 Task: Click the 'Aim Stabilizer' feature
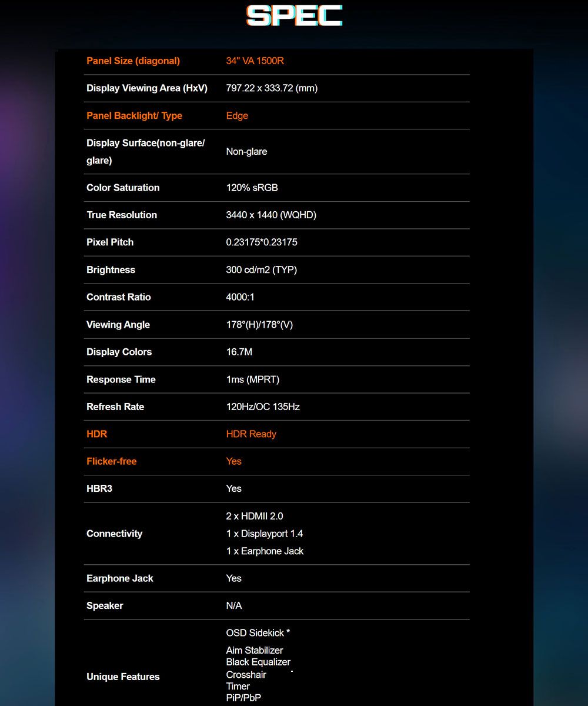click(x=255, y=651)
